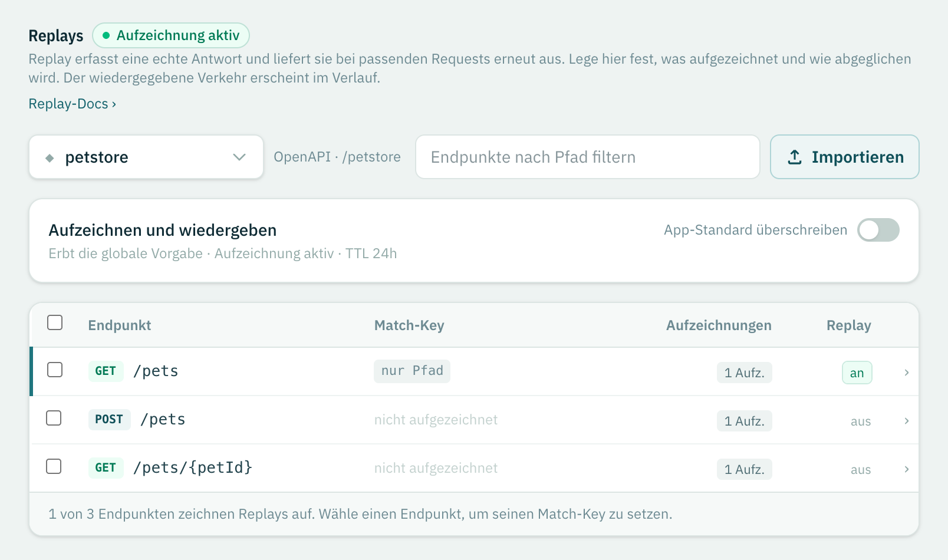Screen dimensions: 948x560
Task: Click 'aus' replay status in /pets/{petId} row
Action: [861, 470]
